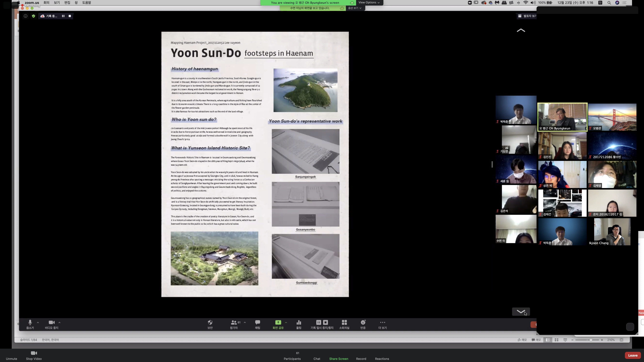Toggle PowerPoint 메모 comments pane
The image size is (644, 362).
click(x=536, y=340)
